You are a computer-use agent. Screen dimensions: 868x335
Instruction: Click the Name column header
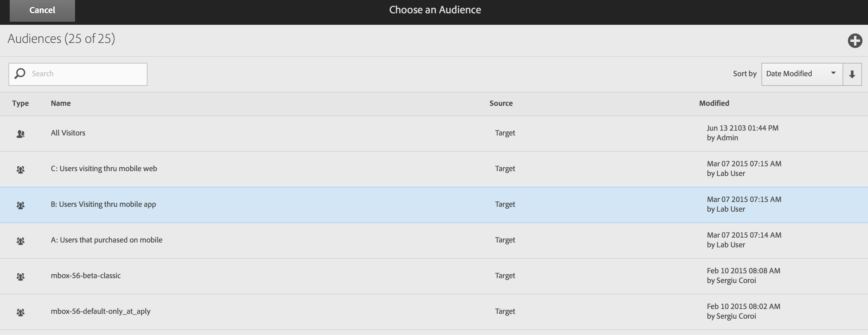(x=61, y=103)
